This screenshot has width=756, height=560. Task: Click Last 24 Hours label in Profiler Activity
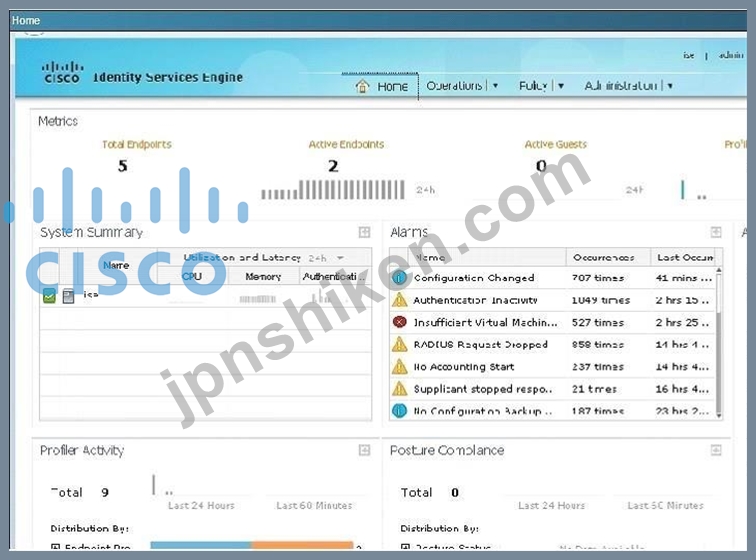pyautogui.click(x=201, y=505)
